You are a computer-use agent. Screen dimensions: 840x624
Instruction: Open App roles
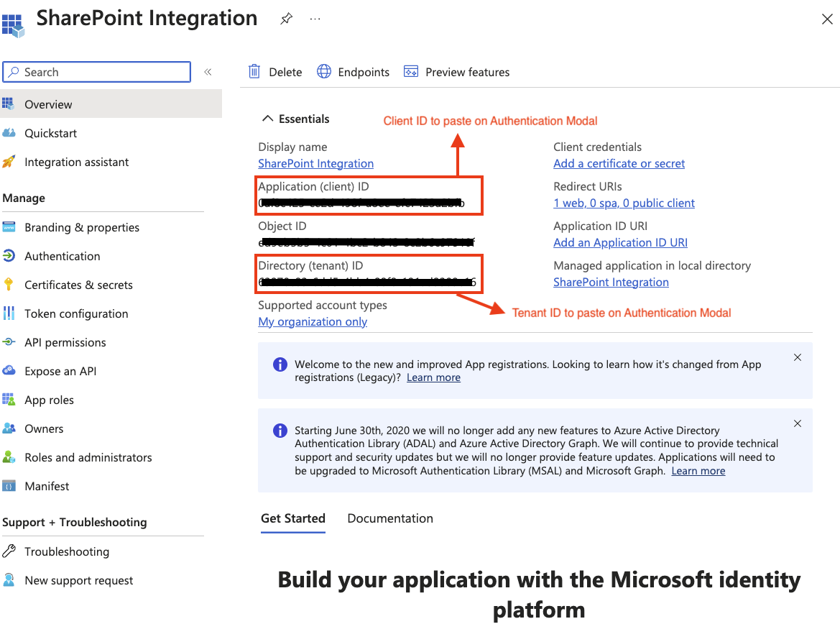(50, 400)
